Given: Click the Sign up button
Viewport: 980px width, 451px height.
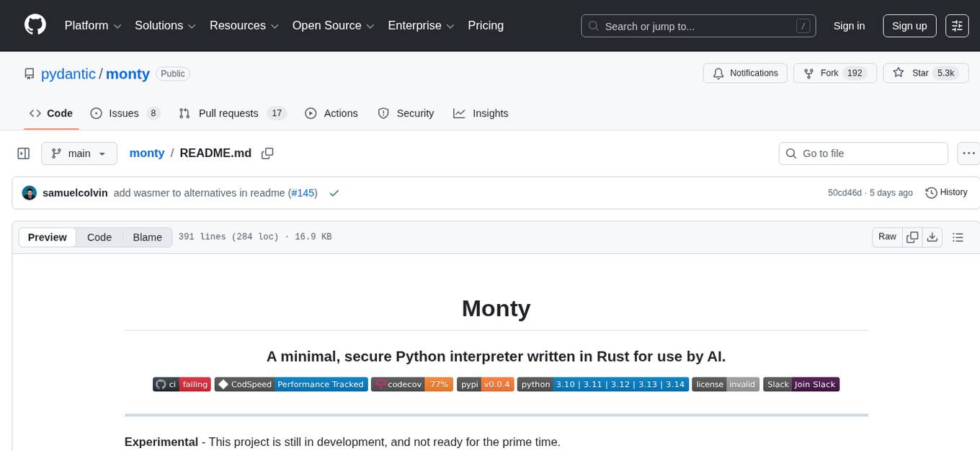Looking at the screenshot, I should click(x=909, y=26).
